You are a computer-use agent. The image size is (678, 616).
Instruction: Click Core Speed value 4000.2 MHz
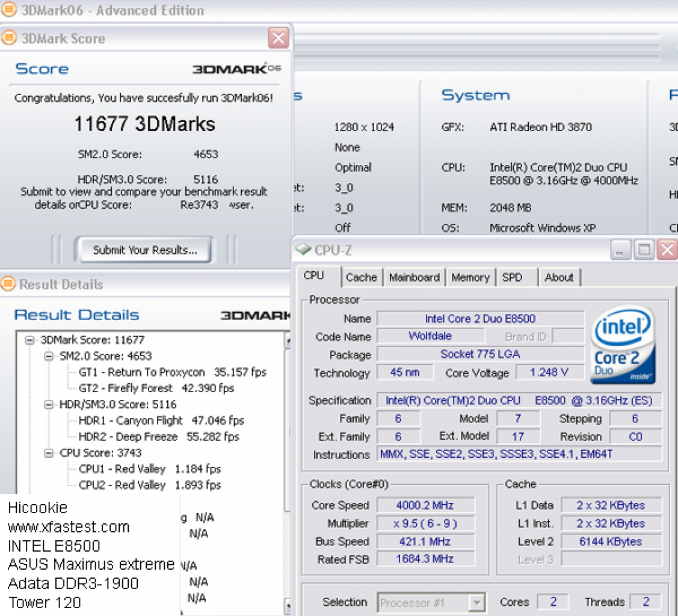pos(425,505)
